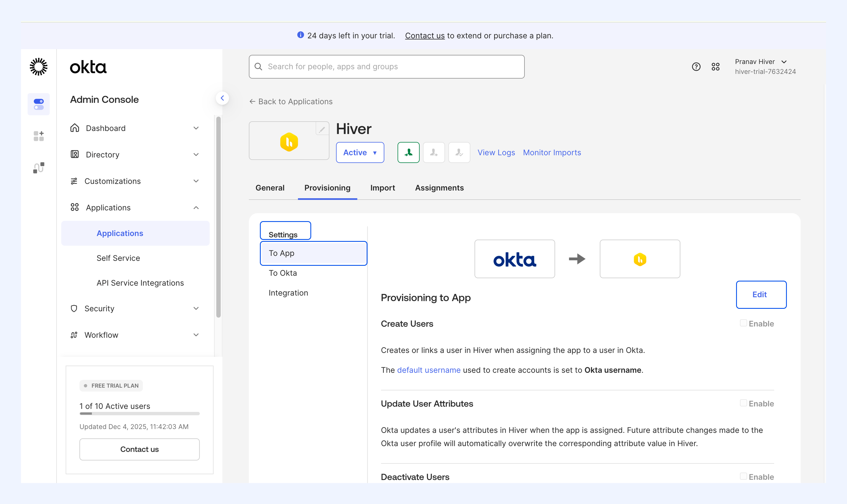Open the add-apps grid icon in rail
847x504 pixels.
click(x=39, y=136)
